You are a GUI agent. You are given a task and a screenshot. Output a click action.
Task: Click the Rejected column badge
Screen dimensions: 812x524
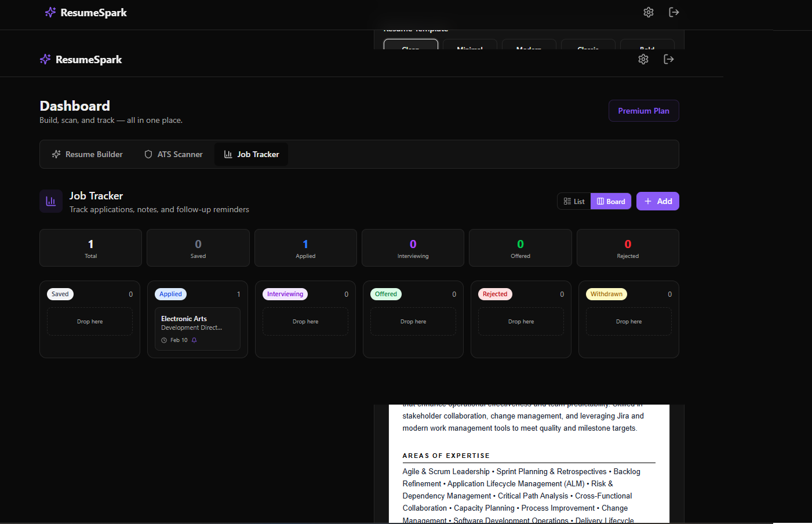(495, 294)
